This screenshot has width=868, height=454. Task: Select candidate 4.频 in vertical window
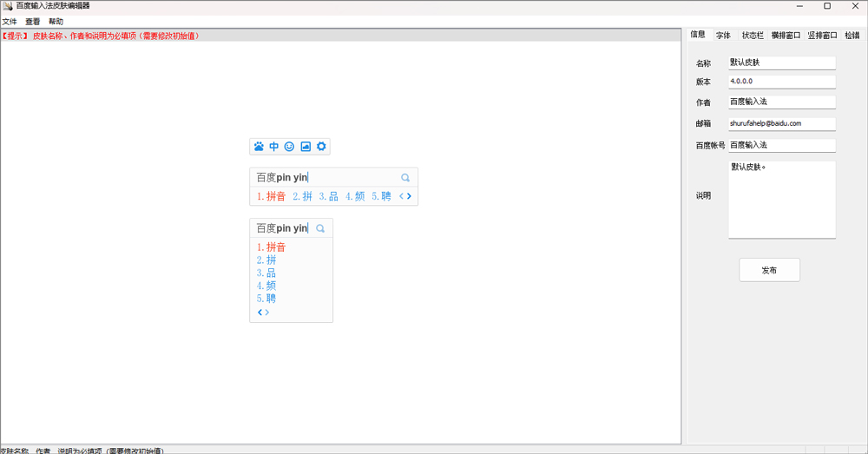266,286
